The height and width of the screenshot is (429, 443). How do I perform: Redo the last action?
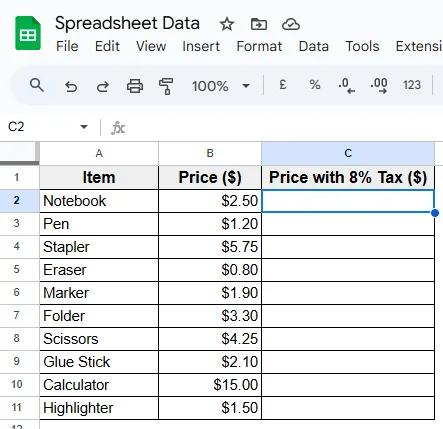[x=103, y=86]
